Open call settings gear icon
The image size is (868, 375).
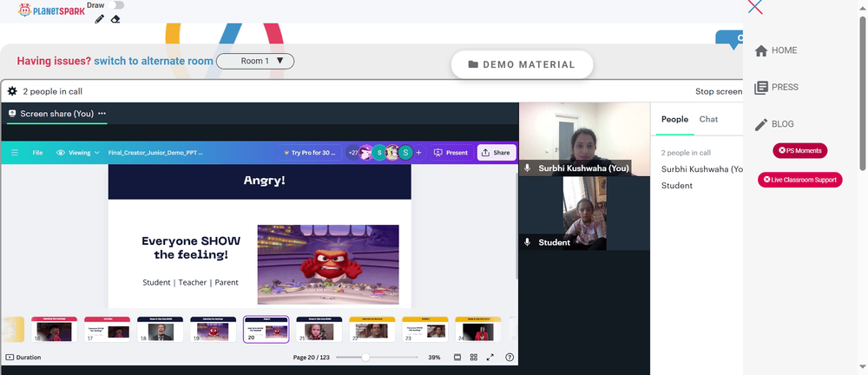(12, 91)
